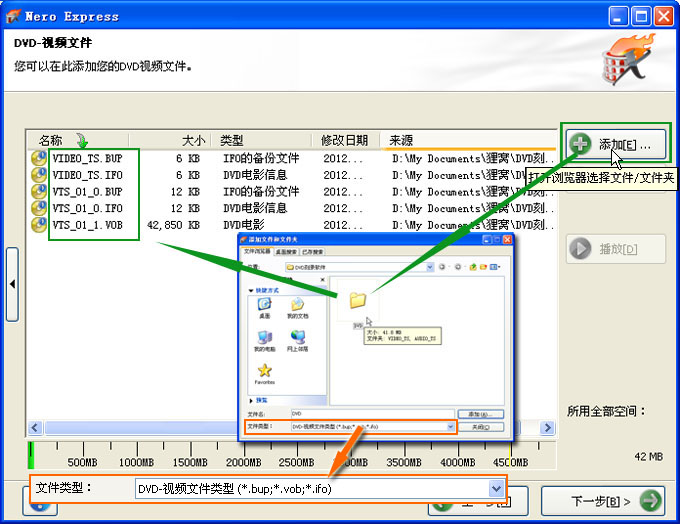Click the green plus Add icon
This screenshot has height=524, width=680.
(580, 144)
